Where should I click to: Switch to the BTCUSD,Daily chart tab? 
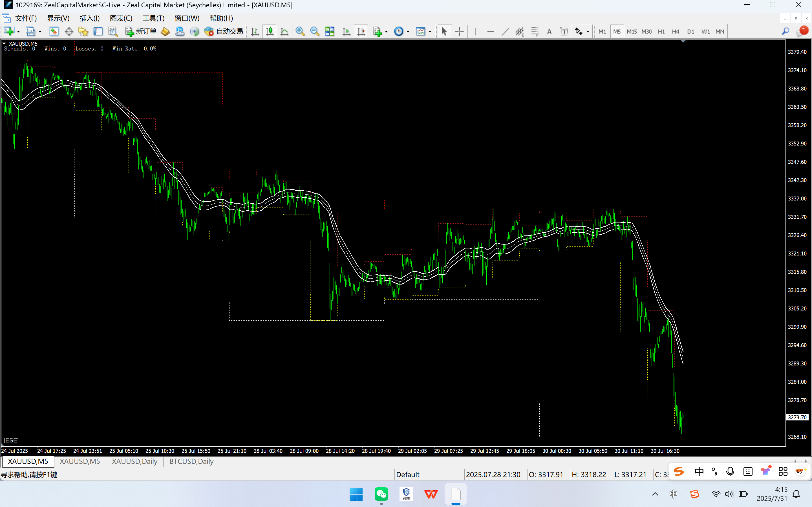coord(191,461)
